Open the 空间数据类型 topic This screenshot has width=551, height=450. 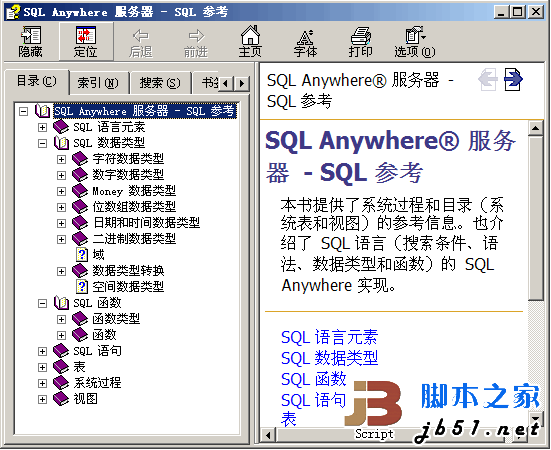coord(128,287)
